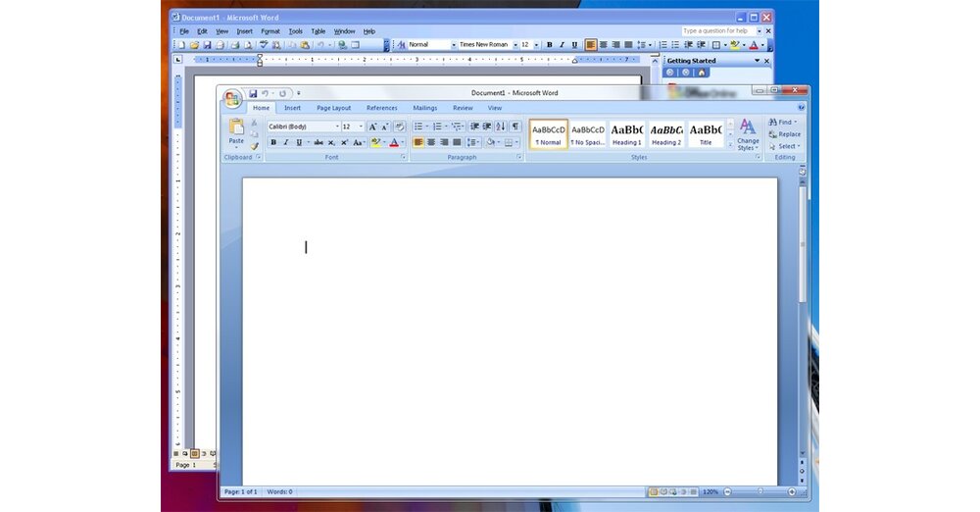Viewport: 980px width, 512px height.
Task: Click the zoom slider in the status bar
Action: tap(760, 492)
